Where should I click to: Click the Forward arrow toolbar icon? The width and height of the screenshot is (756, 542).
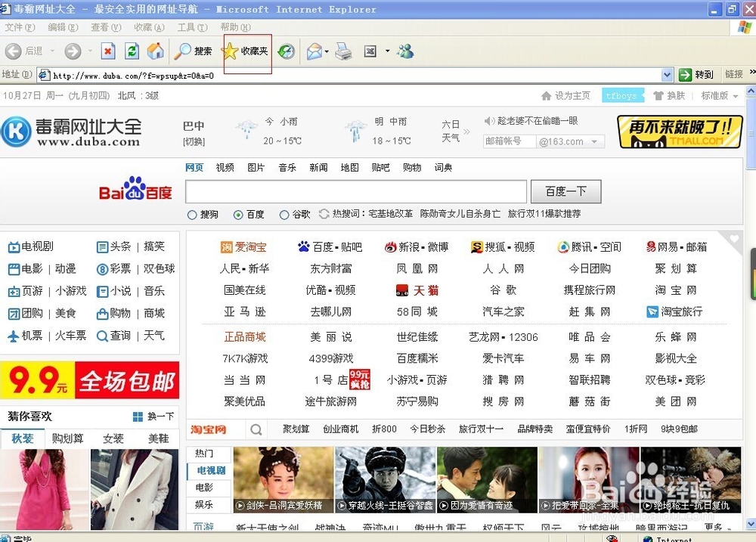(73, 51)
